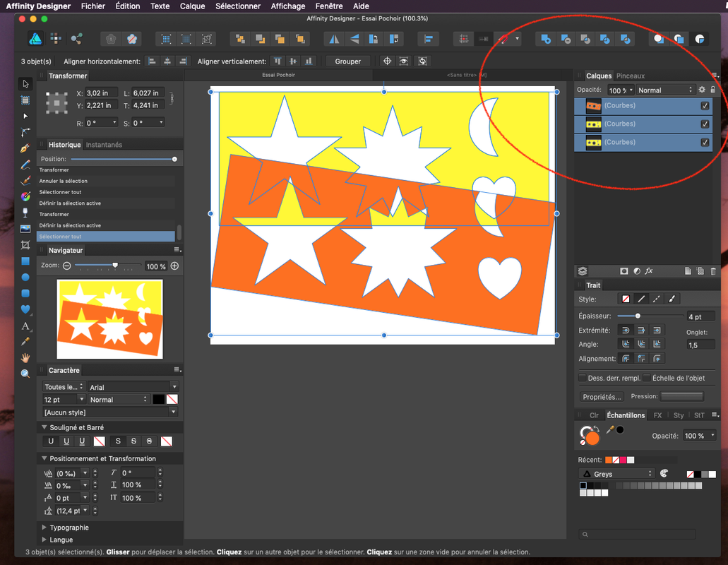Viewport: 728px width, 565px height.
Task: Click the Grouper button
Action: pyautogui.click(x=347, y=61)
